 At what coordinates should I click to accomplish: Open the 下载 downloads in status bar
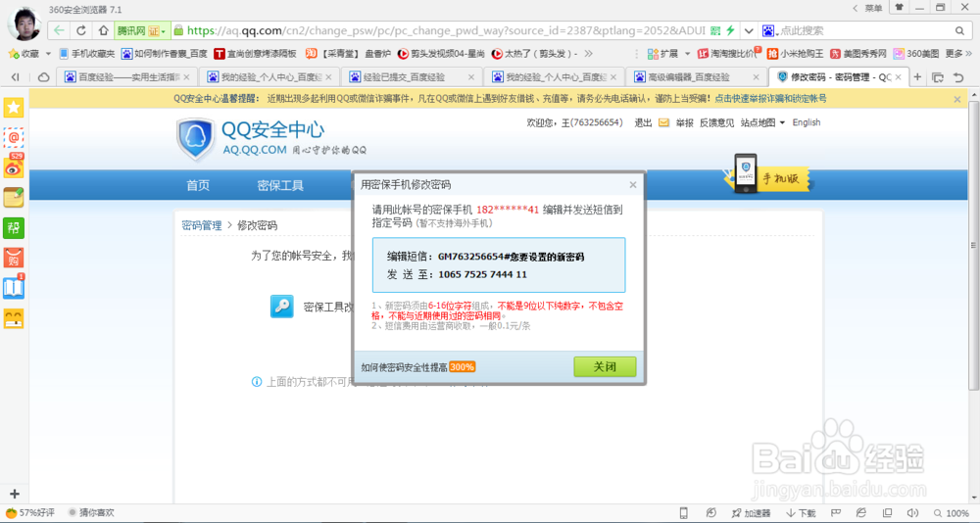tap(802, 513)
